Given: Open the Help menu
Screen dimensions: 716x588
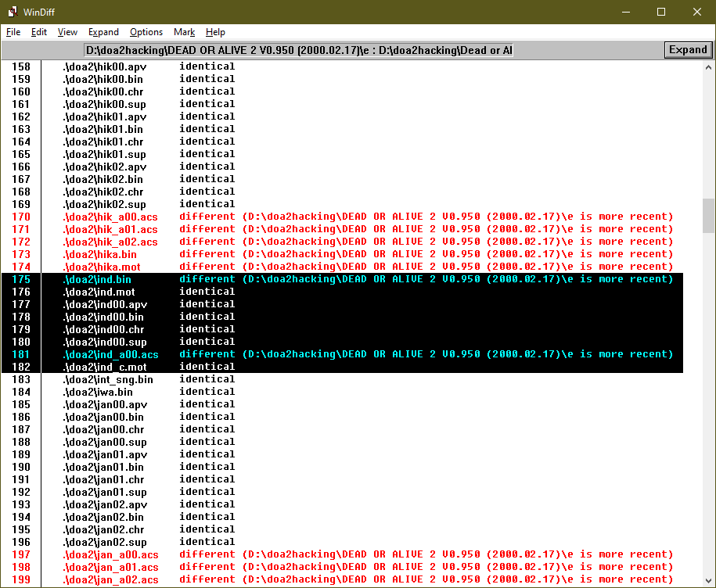Looking at the screenshot, I should [215, 32].
